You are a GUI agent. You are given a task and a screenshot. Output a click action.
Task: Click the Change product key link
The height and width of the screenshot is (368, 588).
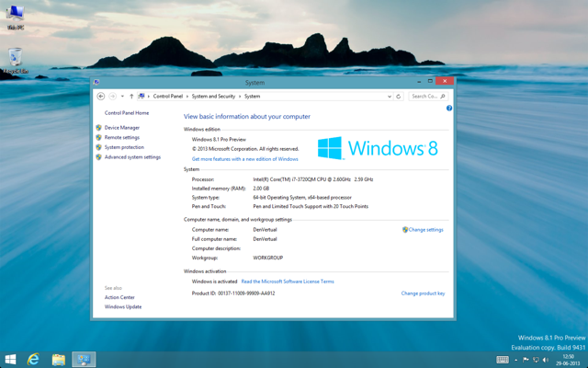coord(423,293)
